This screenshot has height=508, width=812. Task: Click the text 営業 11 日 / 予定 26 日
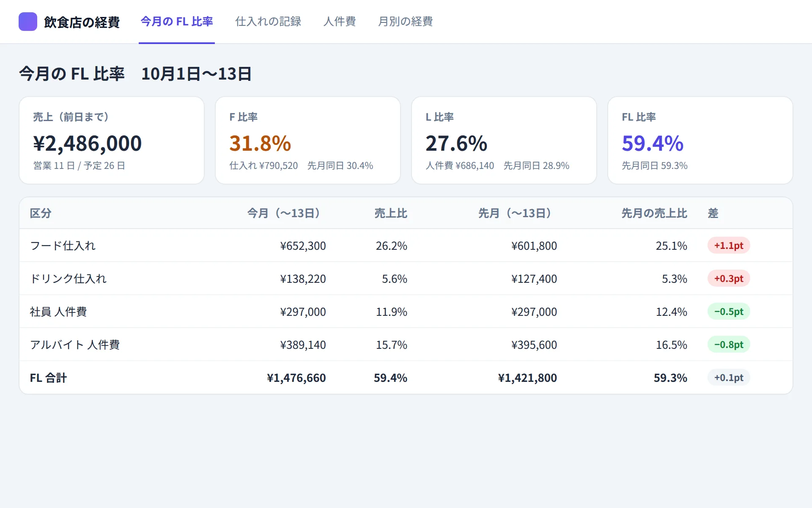point(79,166)
